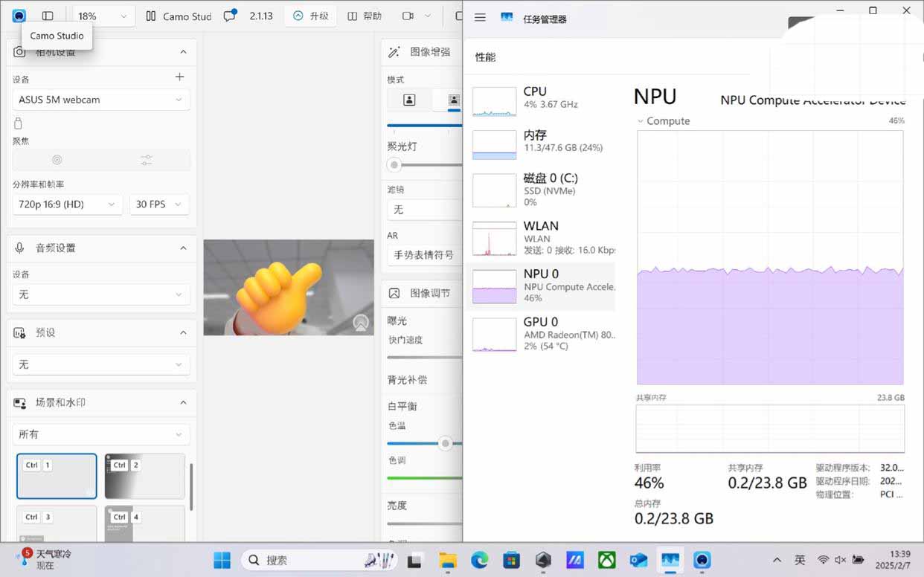Switch to CPU view in Task Manager

pyautogui.click(x=543, y=97)
